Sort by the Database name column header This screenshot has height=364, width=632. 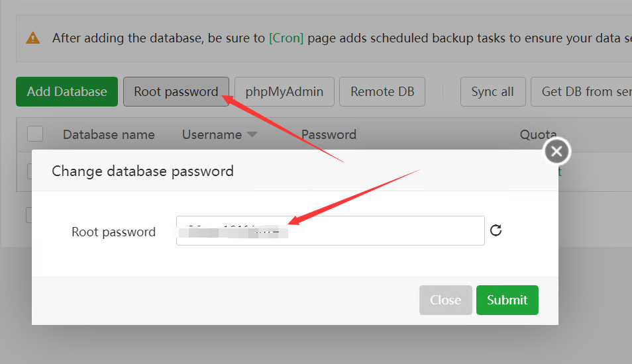(x=109, y=134)
